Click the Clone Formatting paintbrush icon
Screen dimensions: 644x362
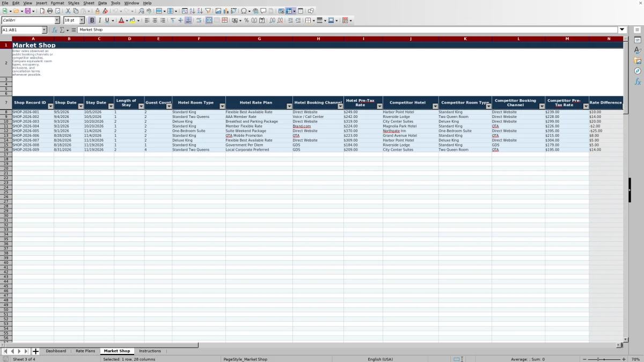click(97, 11)
